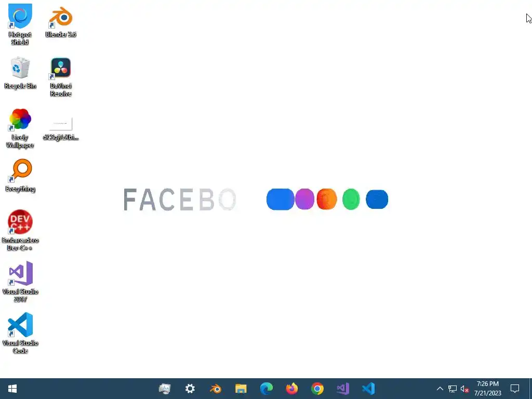This screenshot has height=399, width=532.
Task: Open VS Code from the taskbar
Action: pos(368,389)
